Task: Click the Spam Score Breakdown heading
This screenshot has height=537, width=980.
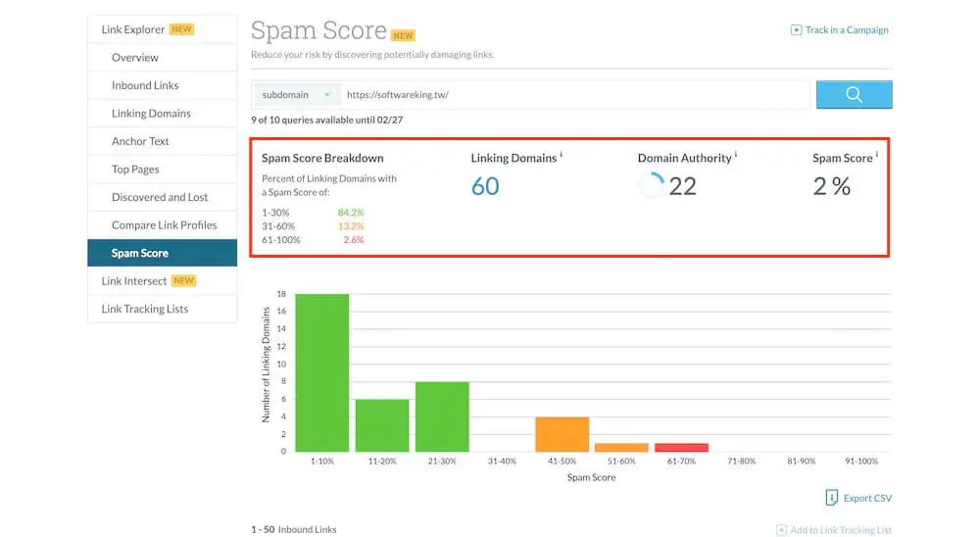Action: click(x=322, y=158)
